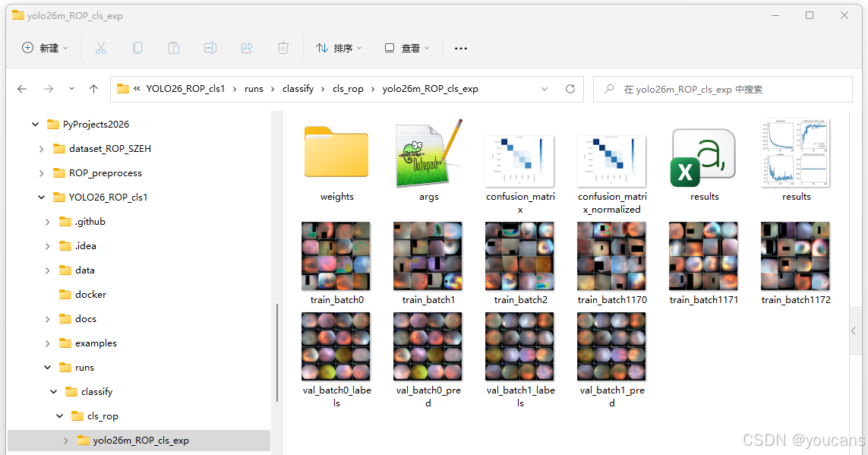Select the train_batch1170 thumbnail

coord(611,256)
